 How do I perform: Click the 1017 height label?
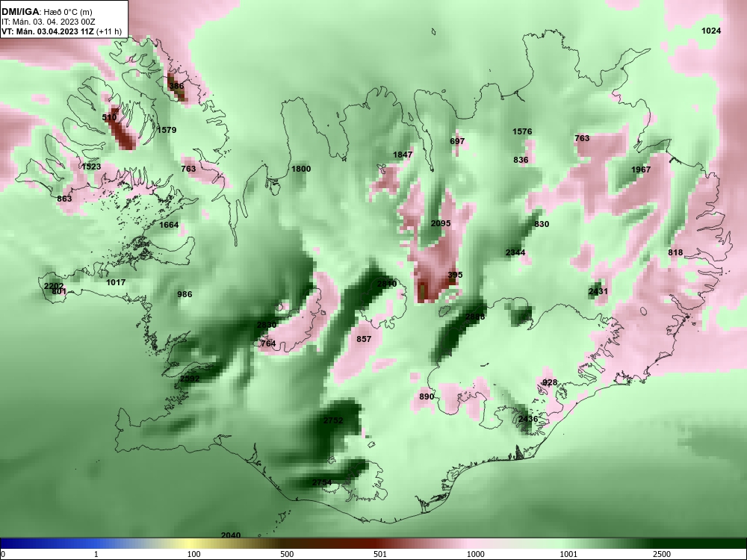(x=116, y=282)
